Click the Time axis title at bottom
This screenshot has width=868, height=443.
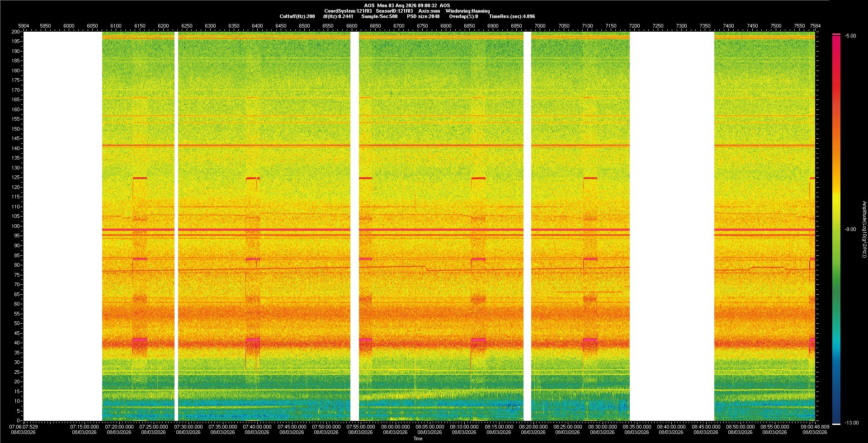(x=418, y=438)
